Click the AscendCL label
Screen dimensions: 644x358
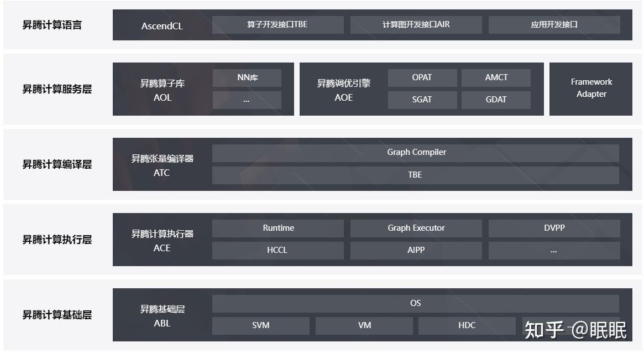pyautogui.click(x=162, y=26)
